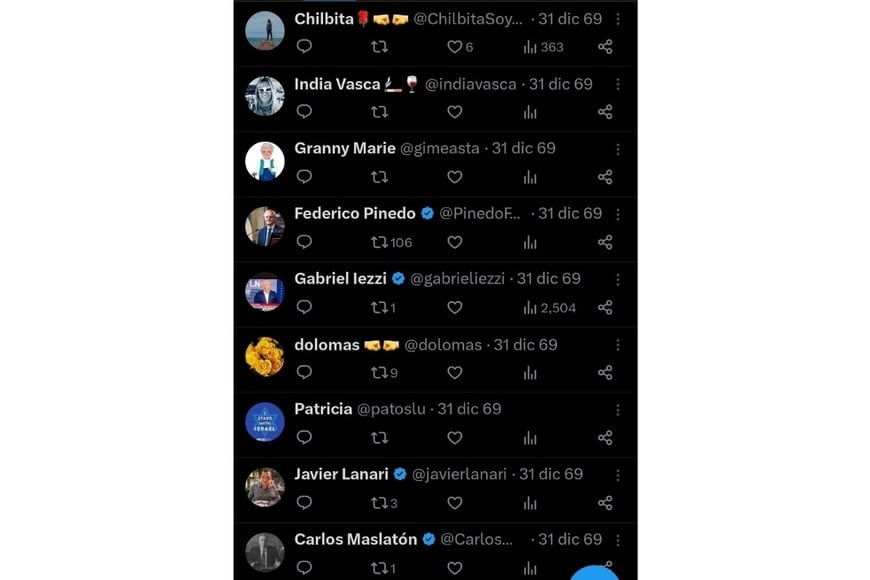The height and width of the screenshot is (580, 870).
Task: Open the reply icon on Chilbita's tweet
Action: 302,46
